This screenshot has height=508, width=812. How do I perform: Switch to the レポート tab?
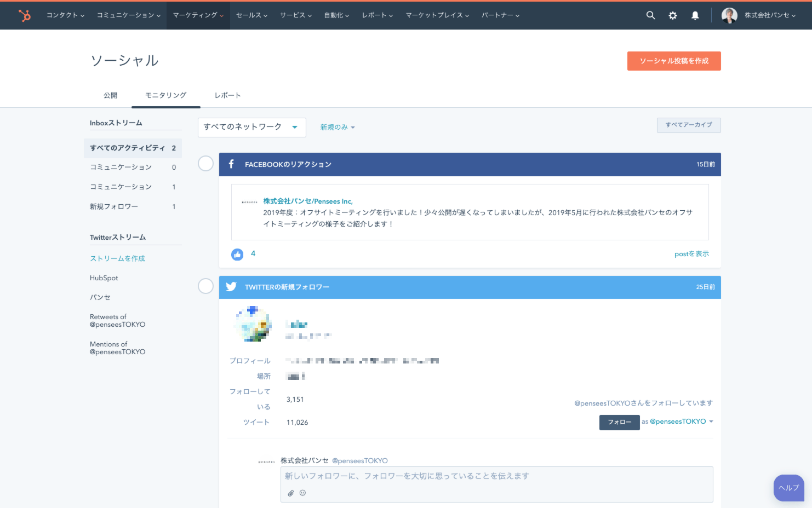[x=227, y=95]
